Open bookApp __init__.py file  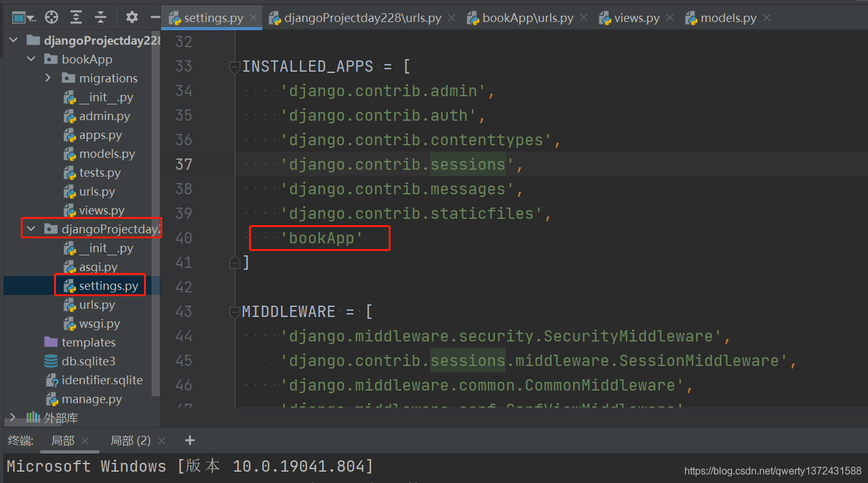click(106, 97)
